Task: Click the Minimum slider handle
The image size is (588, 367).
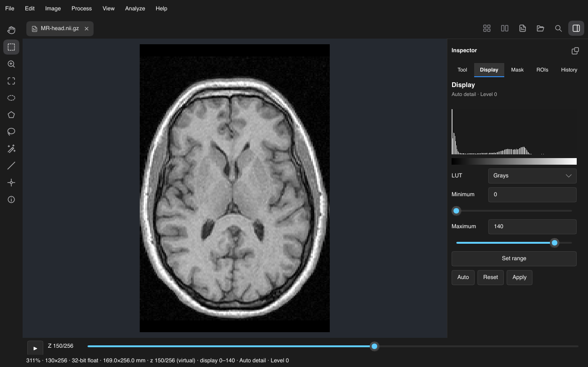Action: 456,211
